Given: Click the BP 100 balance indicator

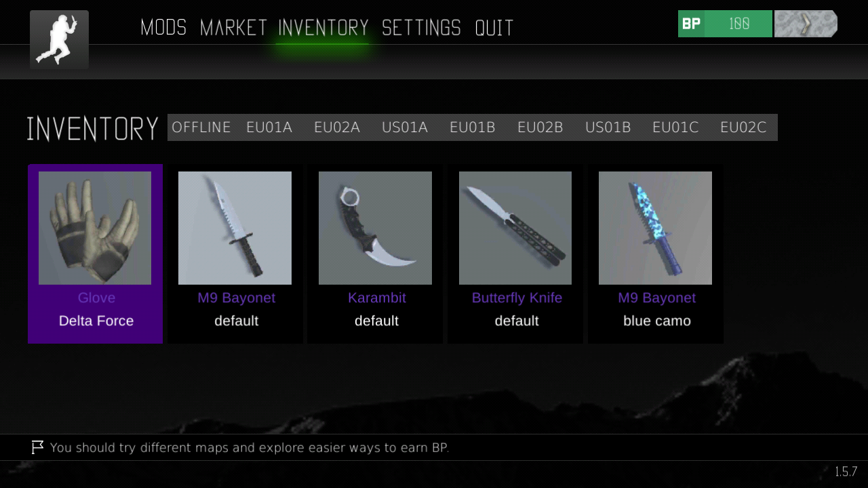Looking at the screenshot, I should coord(725,24).
